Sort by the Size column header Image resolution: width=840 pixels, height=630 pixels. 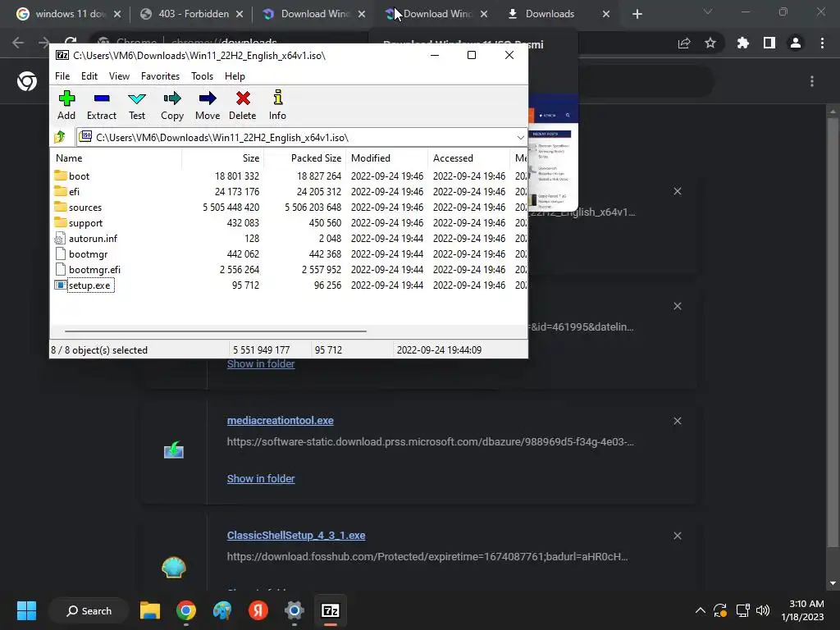pyautogui.click(x=222, y=158)
